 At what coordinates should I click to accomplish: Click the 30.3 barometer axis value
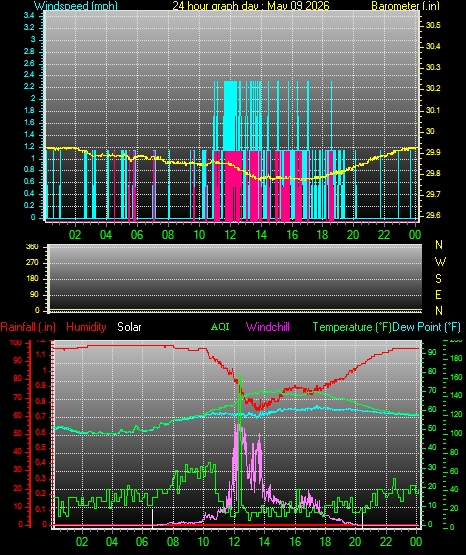(433, 67)
